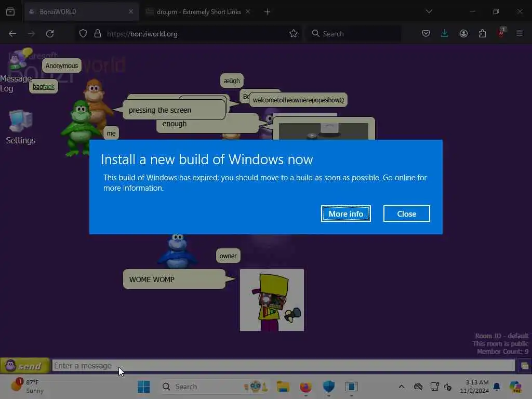Viewport: 532px width, 399px height.
Task: Switch to dro.pm Extremely Short Links tab
Action: [198, 12]
